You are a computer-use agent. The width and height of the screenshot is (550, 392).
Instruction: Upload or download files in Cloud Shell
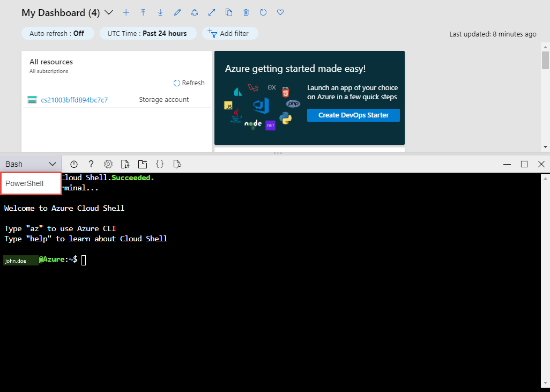coord(125,164)
